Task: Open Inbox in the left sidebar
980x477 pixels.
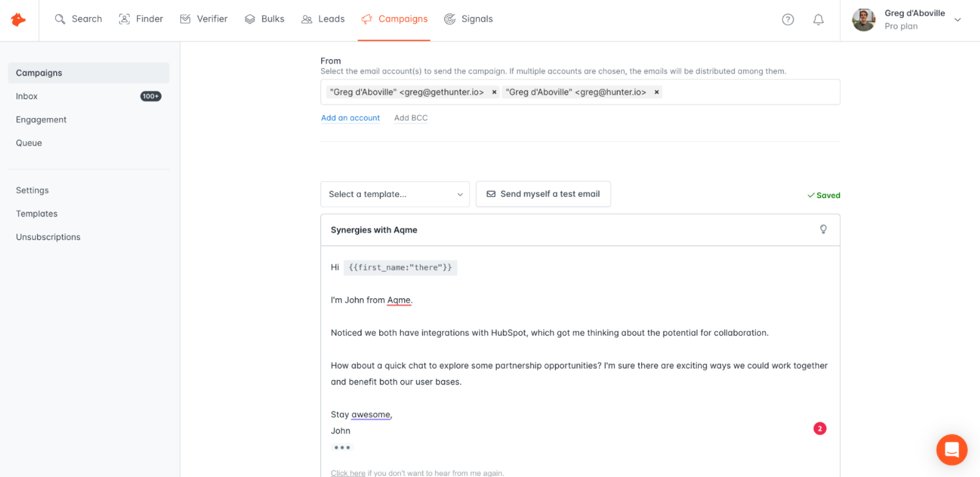Action: 27,96
